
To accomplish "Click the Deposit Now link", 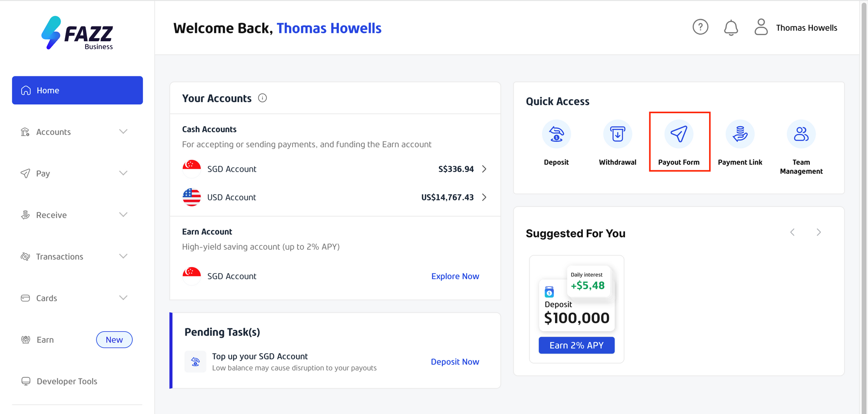I will click(455, 362).
